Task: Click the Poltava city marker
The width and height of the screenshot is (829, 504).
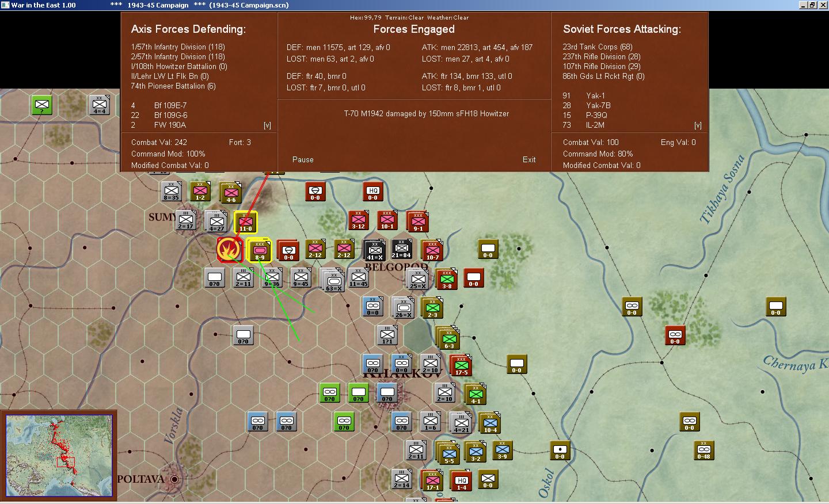Action: point(174,479)
